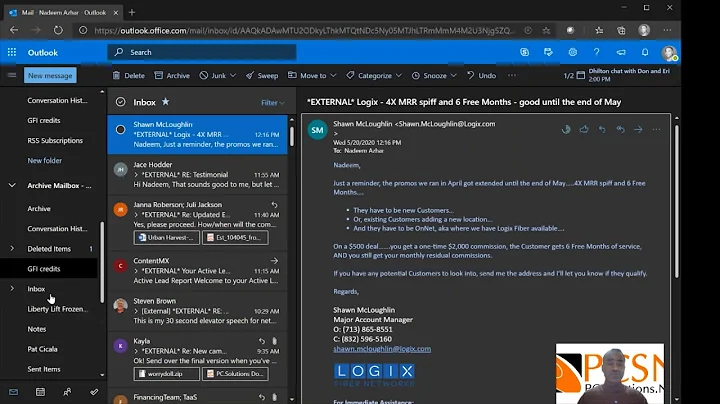This screenshot has height=404, width=720.
Task: Tick the Shawn McLoughlin message select circle
Action: point(120,129)
